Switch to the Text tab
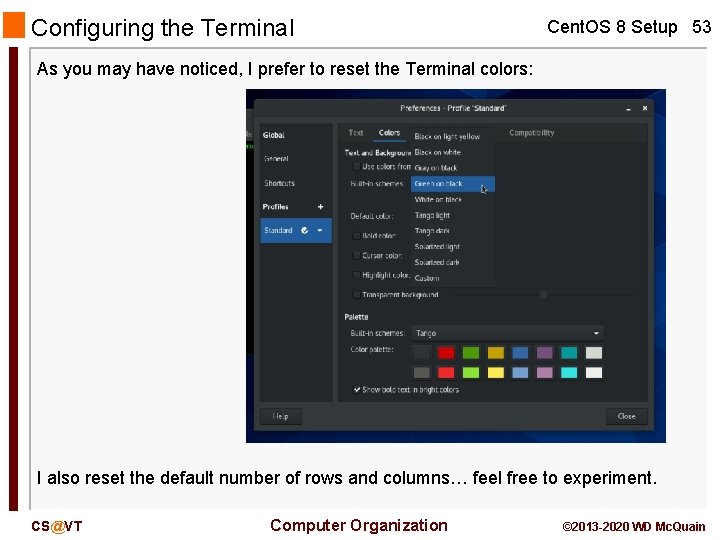 [356, 133]
